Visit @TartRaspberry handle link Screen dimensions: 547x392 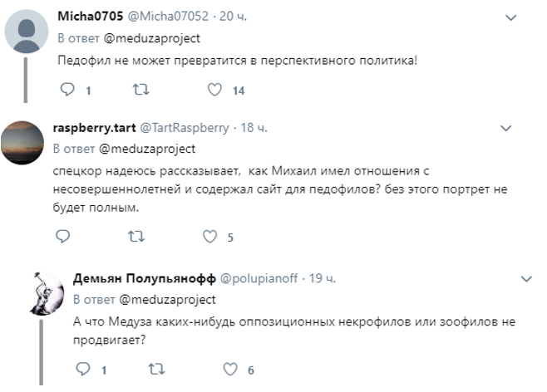(185, 128)
